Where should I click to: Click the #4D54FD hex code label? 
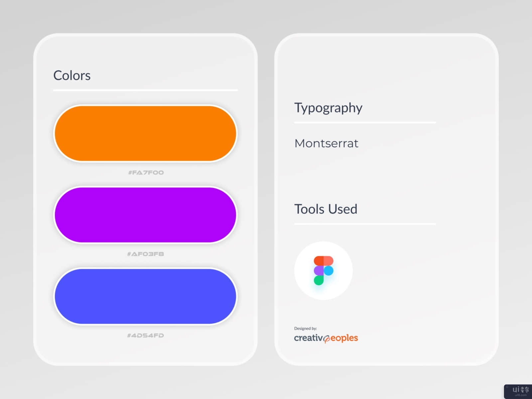(x=146, y=335)
